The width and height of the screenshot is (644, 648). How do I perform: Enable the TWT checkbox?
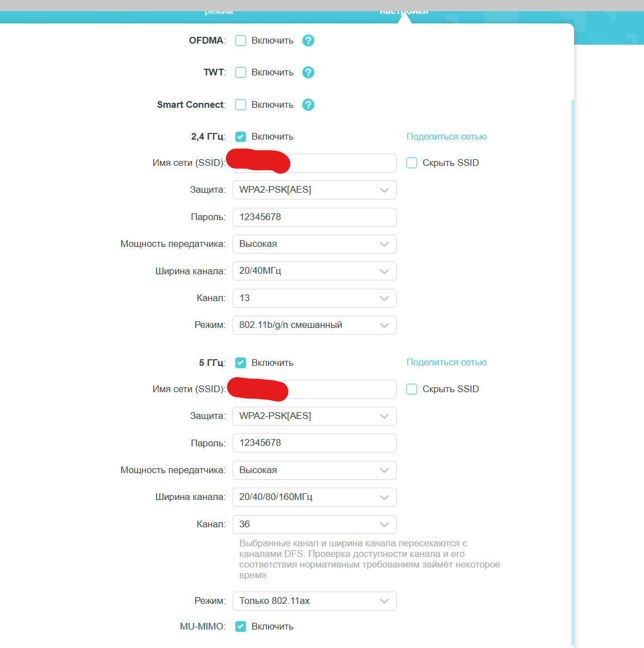pyautogui.click(x=241, y=73)
